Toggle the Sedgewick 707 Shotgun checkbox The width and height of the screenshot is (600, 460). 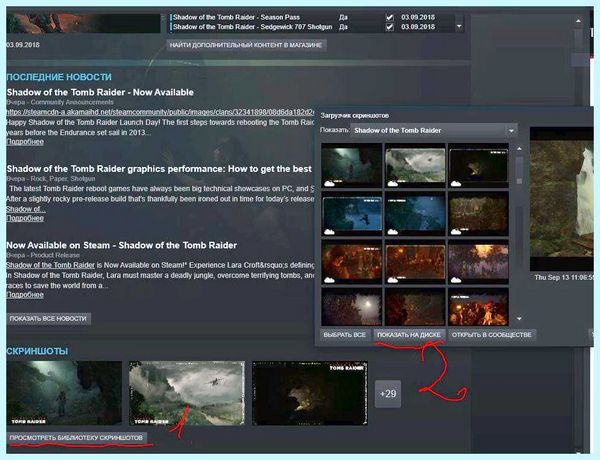click(390, 27)
